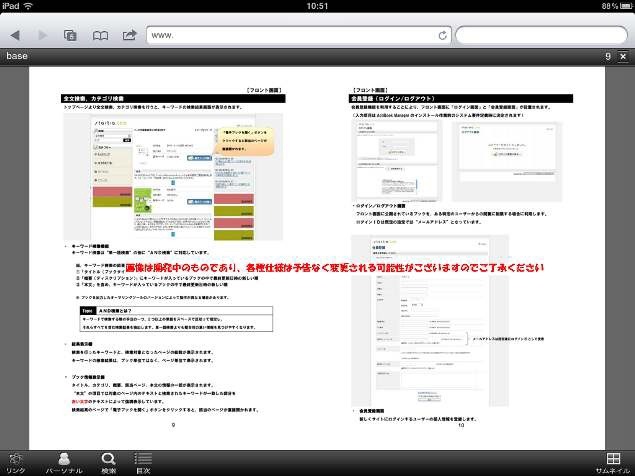Tap the Safari forward arrow
Viewport: 635px width, 476px height.
[x=42, y=35]
